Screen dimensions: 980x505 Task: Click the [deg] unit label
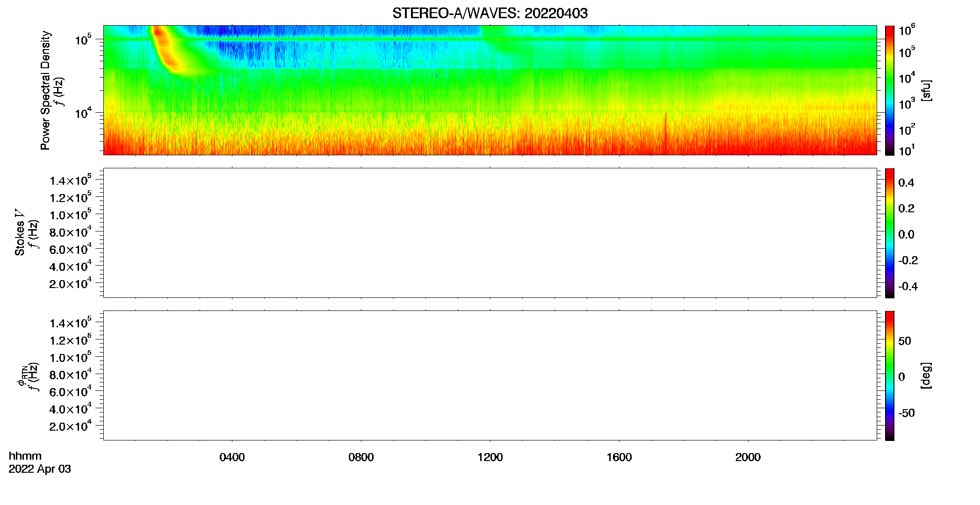click(x=926, y=375)
